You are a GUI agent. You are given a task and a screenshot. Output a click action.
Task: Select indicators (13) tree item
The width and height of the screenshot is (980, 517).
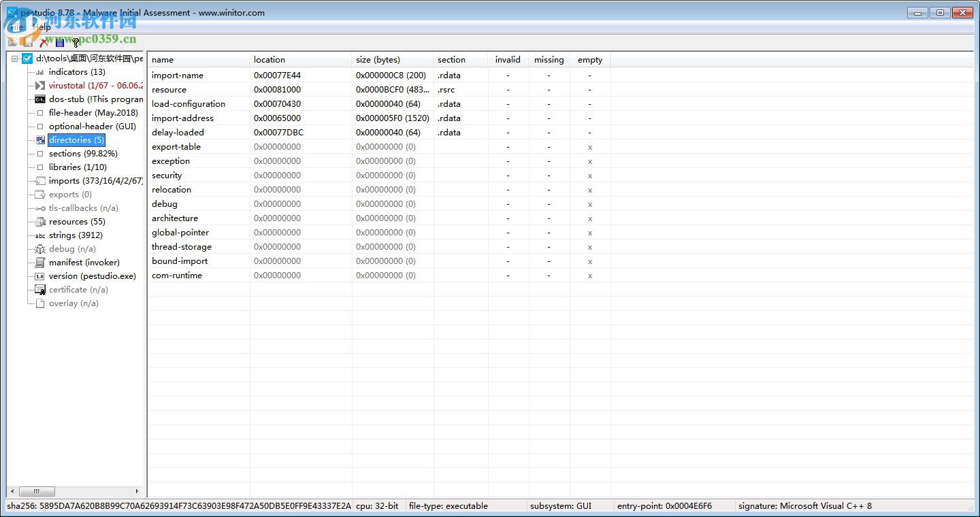click(77, 72)
